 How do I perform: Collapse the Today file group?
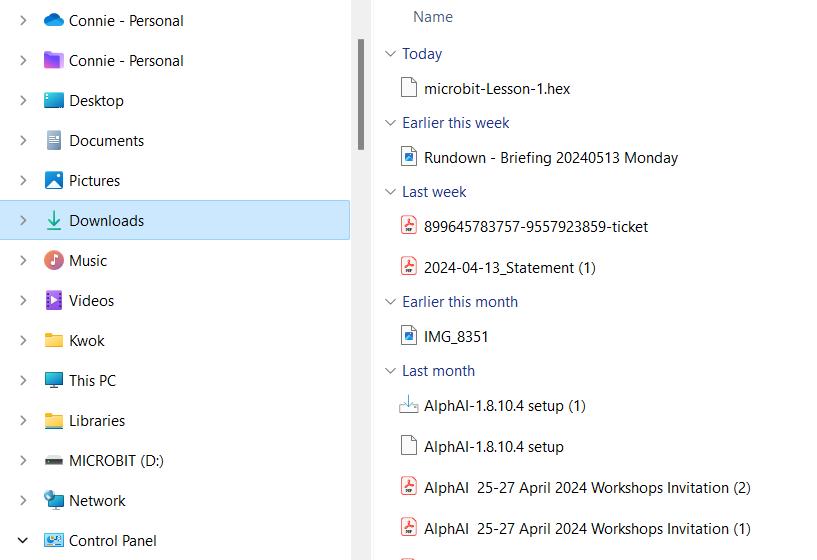tap(390, 54)
